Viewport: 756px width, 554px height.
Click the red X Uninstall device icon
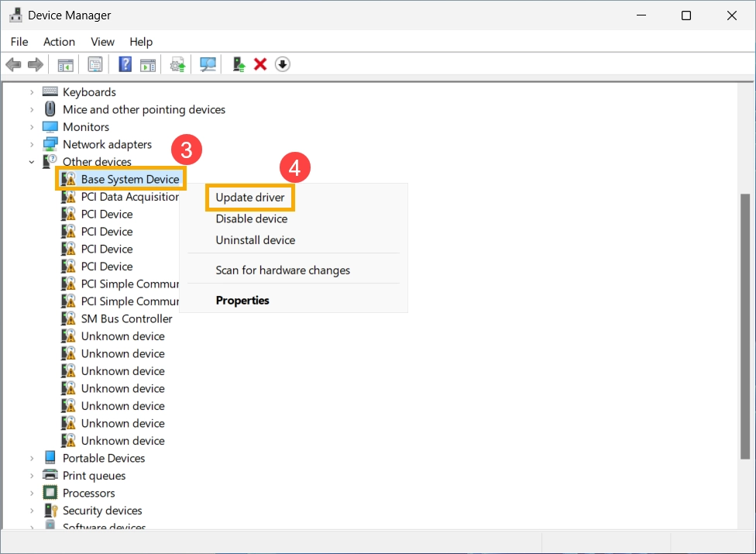click(x=260, y=64)
